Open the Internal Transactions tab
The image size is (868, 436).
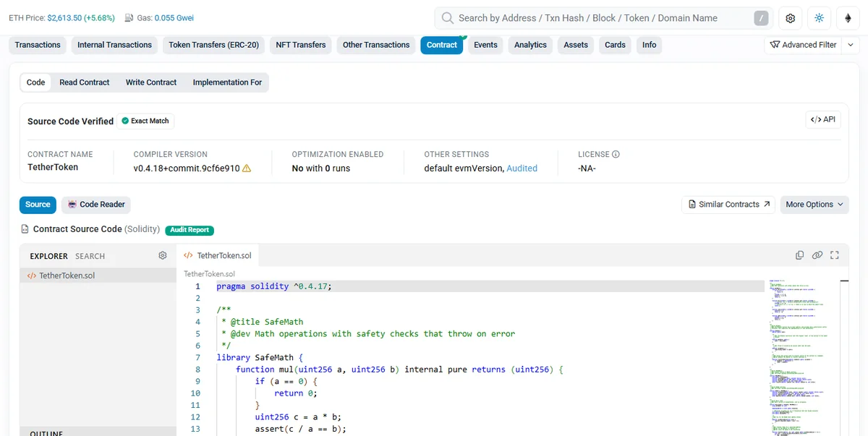coord(114,45)
